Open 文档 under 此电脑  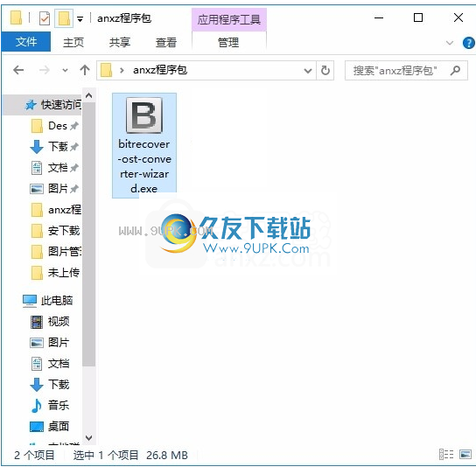(x=51, y=364)
